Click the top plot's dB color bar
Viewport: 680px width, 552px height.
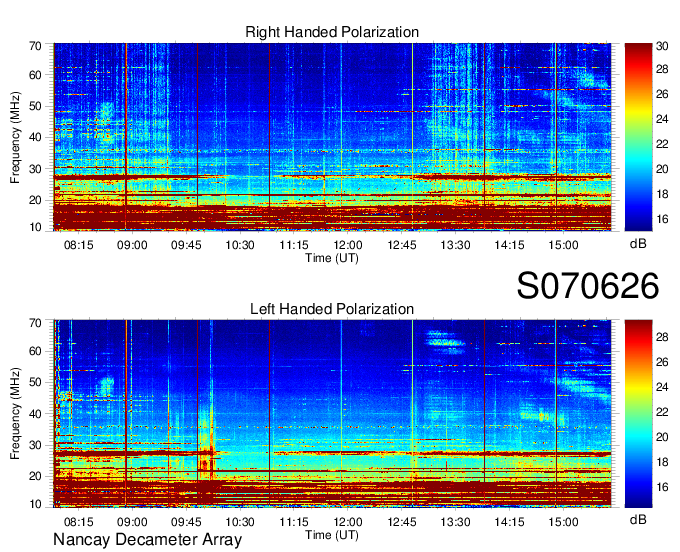click(638, 137)
